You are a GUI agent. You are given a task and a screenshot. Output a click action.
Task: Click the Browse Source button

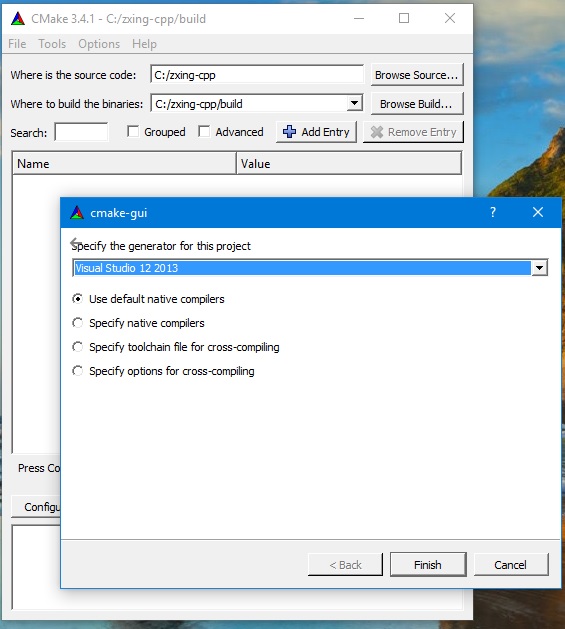417,75
